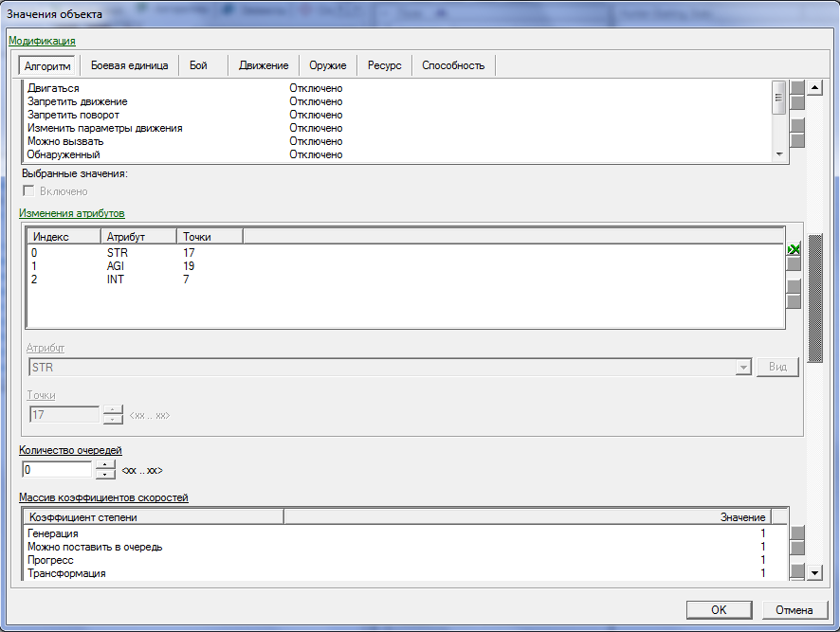The image size is (840, 632).
Task: Switch to the Боевая единица tab
Action: point(129,65)
